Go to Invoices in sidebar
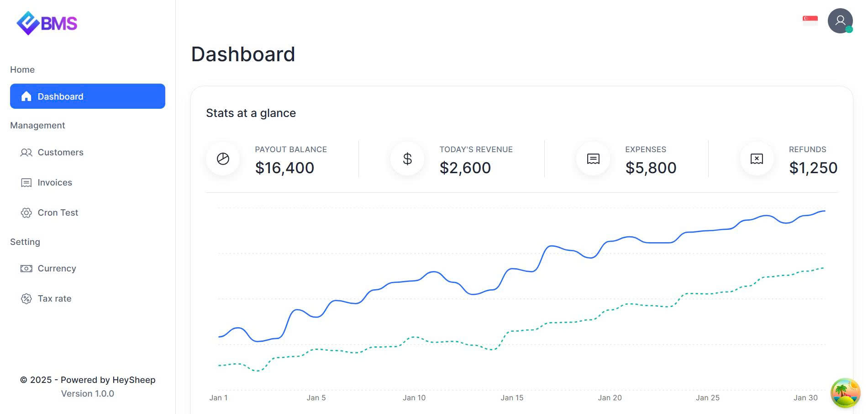Image resolution: width=868 pixels, height=414 pixels. point(55,183)
